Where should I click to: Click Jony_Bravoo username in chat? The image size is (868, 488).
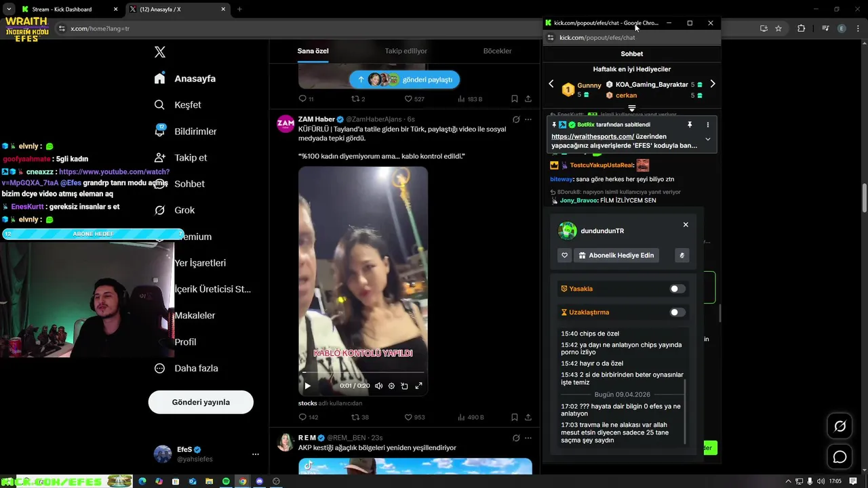click(x=579, y=201)
